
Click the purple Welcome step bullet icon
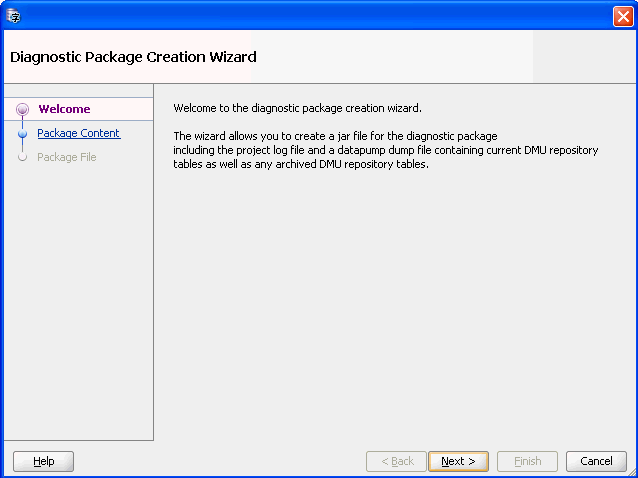(x=23, y=110)
